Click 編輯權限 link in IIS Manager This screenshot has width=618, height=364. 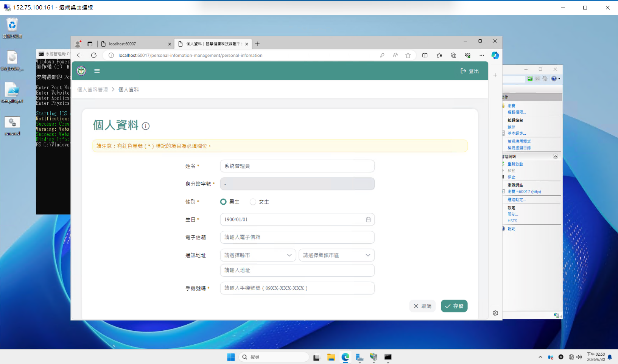click(x=517, y=112)
